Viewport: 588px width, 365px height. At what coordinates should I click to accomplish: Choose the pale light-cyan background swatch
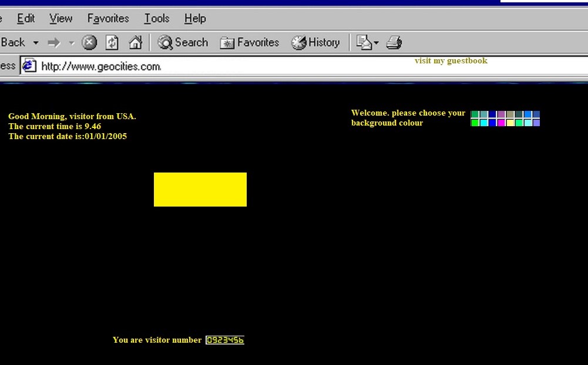[527, 123]
